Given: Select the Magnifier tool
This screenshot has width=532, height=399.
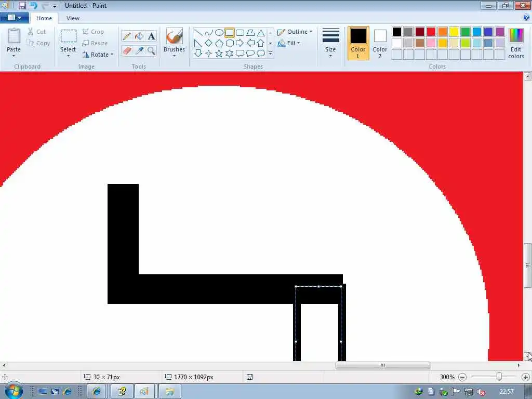Looking at the screenshot, I should 151,50.
